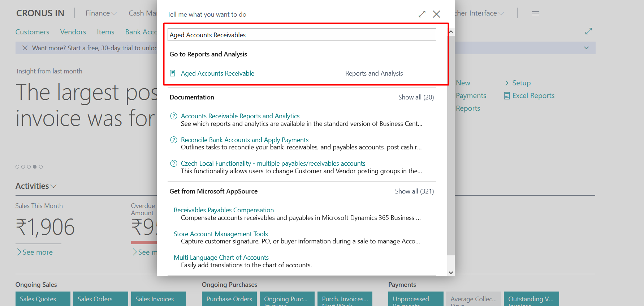Screen dimensions: 644x306
Task: Click the Aged Accounts Receivables search field
Action: (x=302, y=35)
